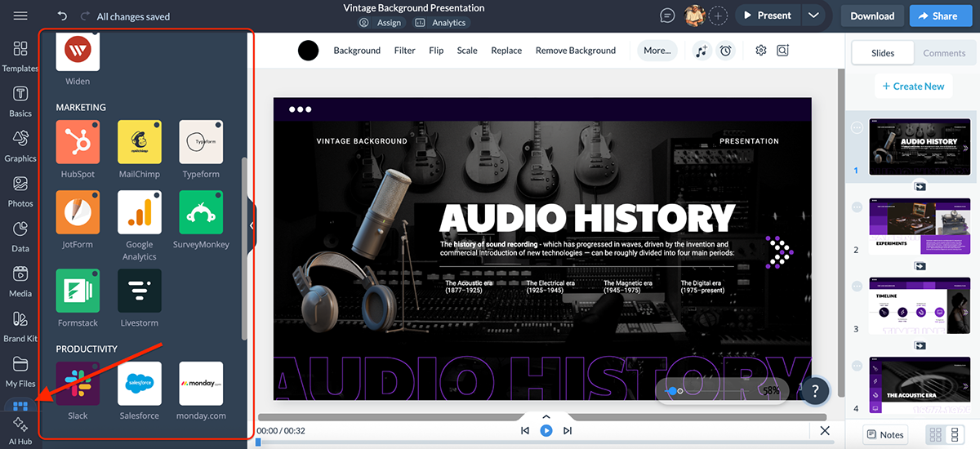Open slide timing with the alarm clock icon
This screenshot has width=980, height=449.
tap(725, 51)
